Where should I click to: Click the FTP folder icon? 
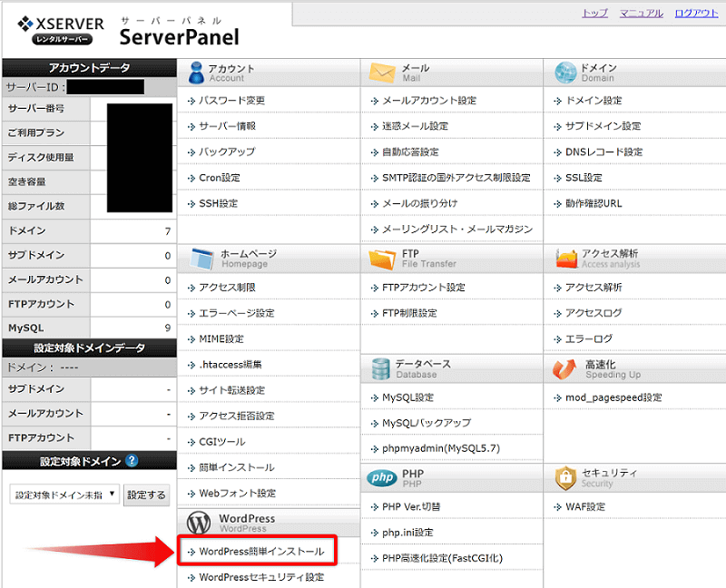(x=382, y=259)
